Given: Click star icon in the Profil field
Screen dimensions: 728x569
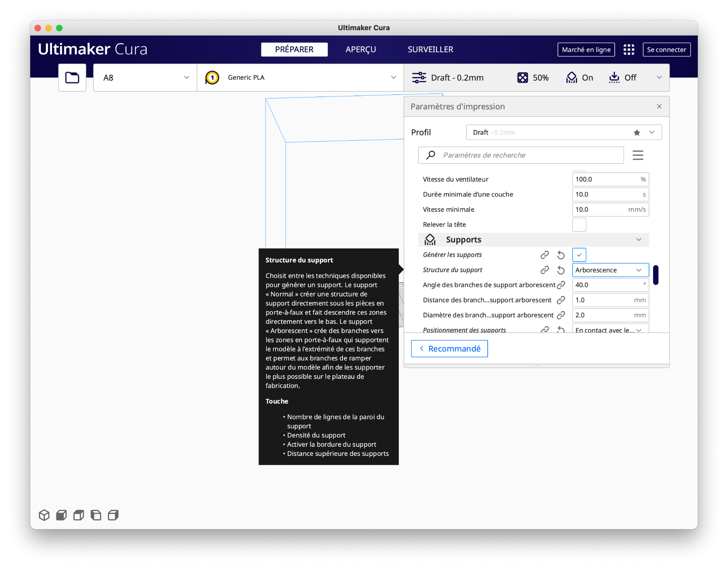Looking at the screenshot, I should pos(637,133).
